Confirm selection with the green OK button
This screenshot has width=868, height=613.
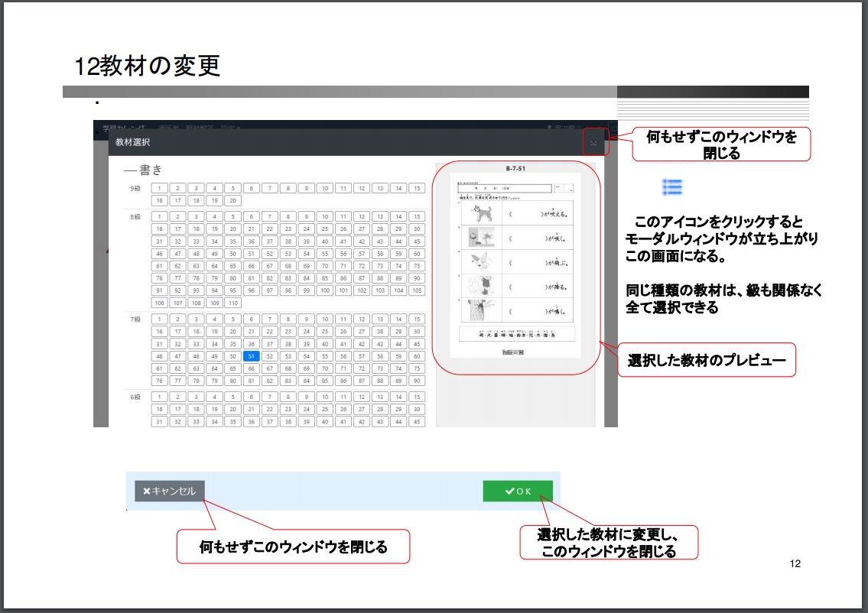pos(517,491)
